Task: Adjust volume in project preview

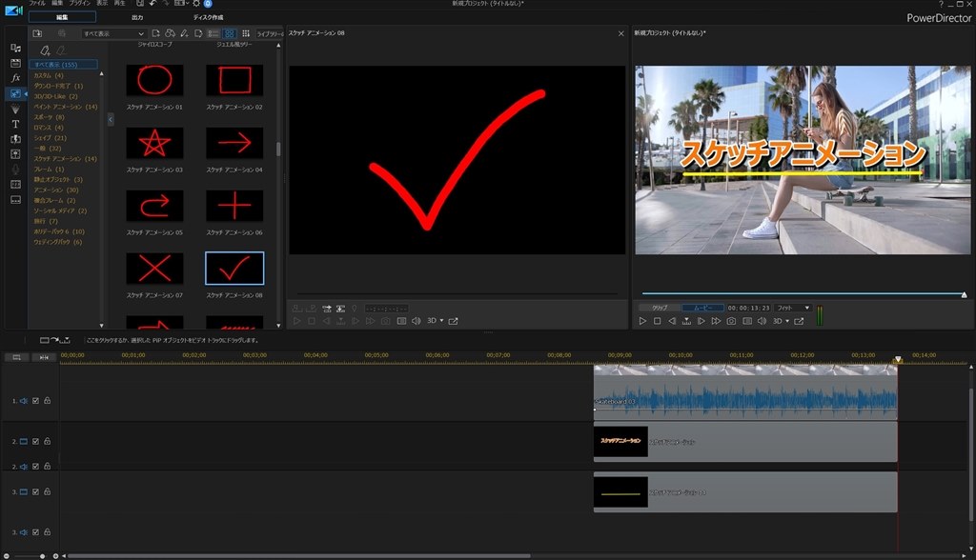Action: coord(762,321)
